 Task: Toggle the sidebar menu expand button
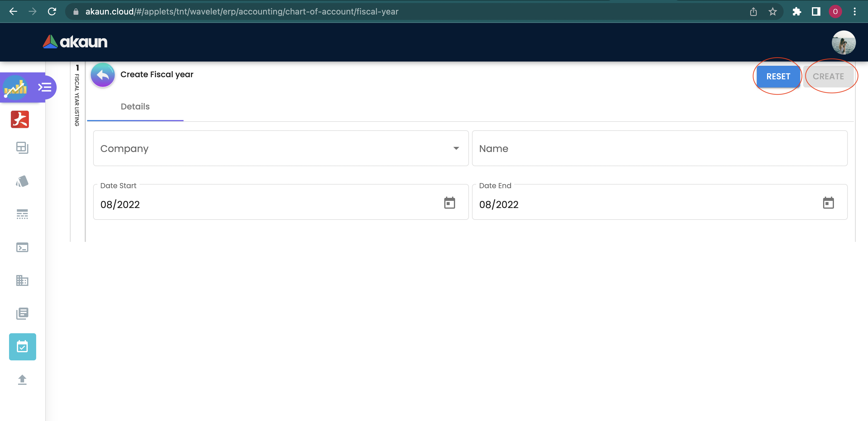pyautogui.click(x=45, y=88)
